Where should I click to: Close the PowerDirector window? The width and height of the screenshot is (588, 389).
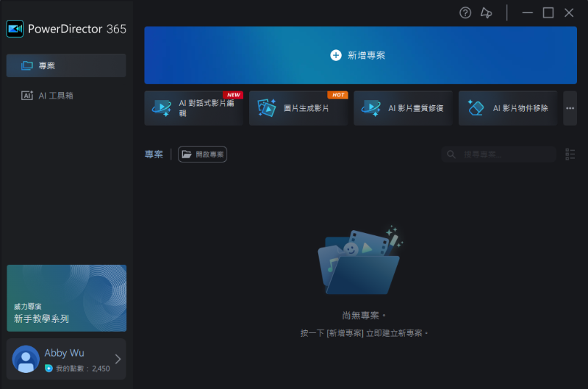coord(569,13)
